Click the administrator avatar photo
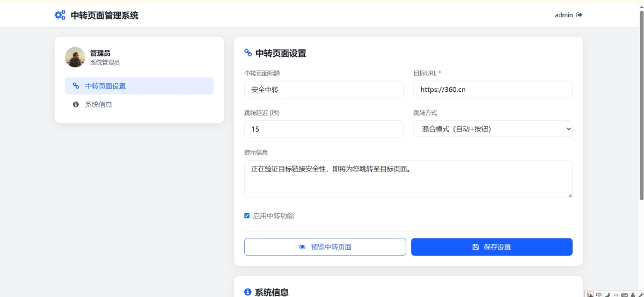 (75, 57)
